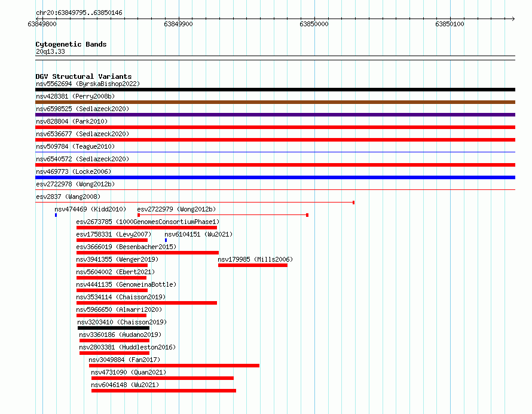Screen dimensions: 532x414
Task: Select the black nsv3203410 variant bar
Action: pos(114,328)
